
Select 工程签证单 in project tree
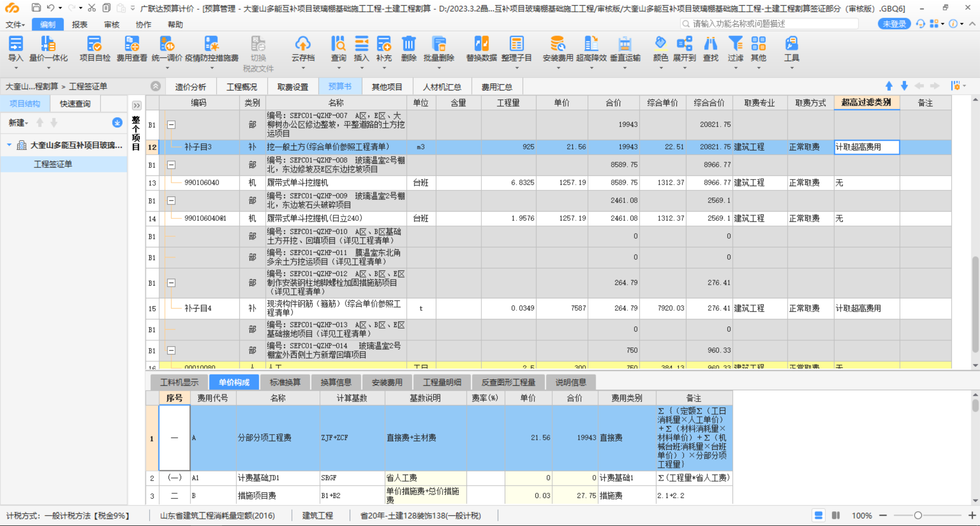(53, 164)
